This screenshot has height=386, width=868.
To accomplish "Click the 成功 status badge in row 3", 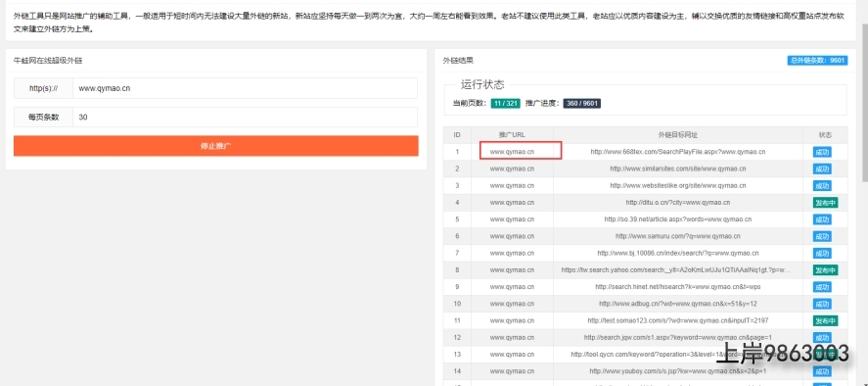I will click(x=822, y=186).
